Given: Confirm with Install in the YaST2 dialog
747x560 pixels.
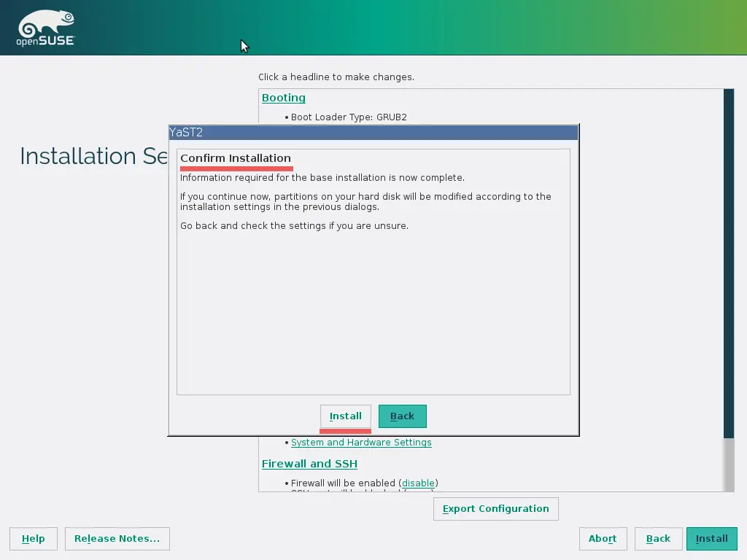Looking at the screenshot, I should [345, 416].
